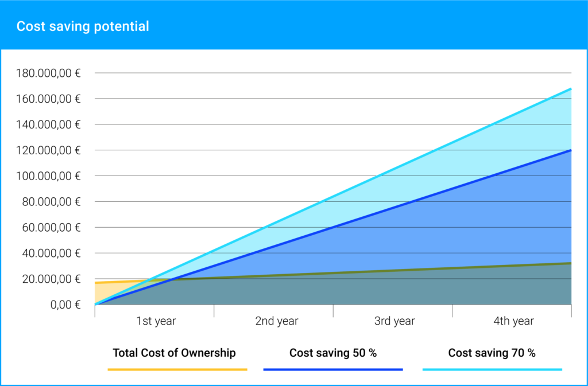Click the Cost saving 50 % legend label
Image resolution: width=588 pixels, height=386 pixels.
click(333, 353)
